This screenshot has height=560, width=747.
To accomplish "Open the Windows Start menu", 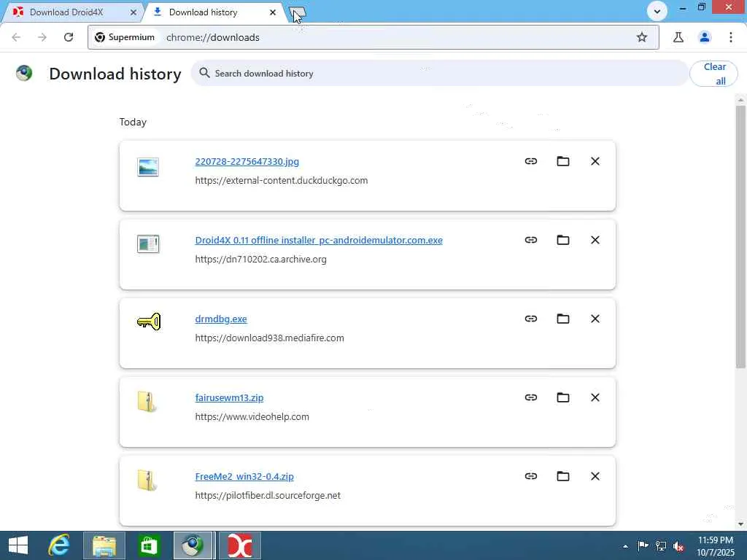I will click(18, 545).
